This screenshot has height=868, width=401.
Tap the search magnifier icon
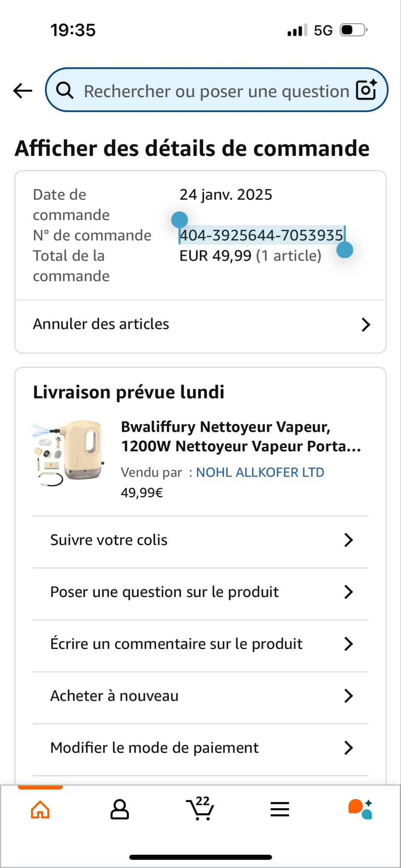click(x=65, y=90)
